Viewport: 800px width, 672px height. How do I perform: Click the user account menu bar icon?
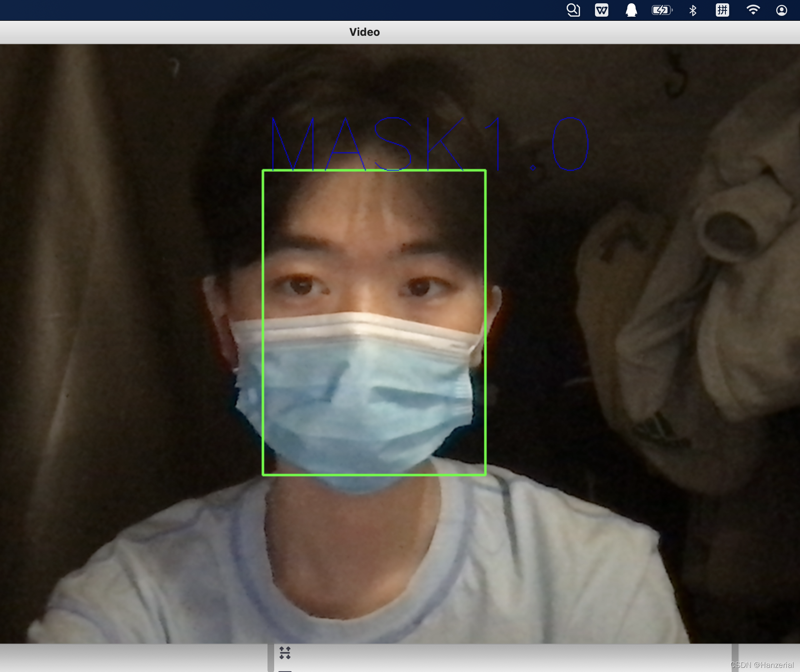tap(781, 10)
